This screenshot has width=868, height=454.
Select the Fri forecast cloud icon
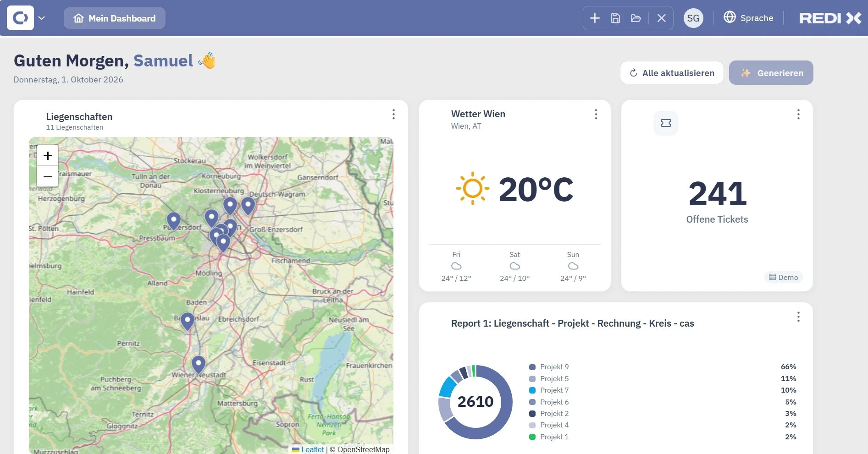click(456, 266)
